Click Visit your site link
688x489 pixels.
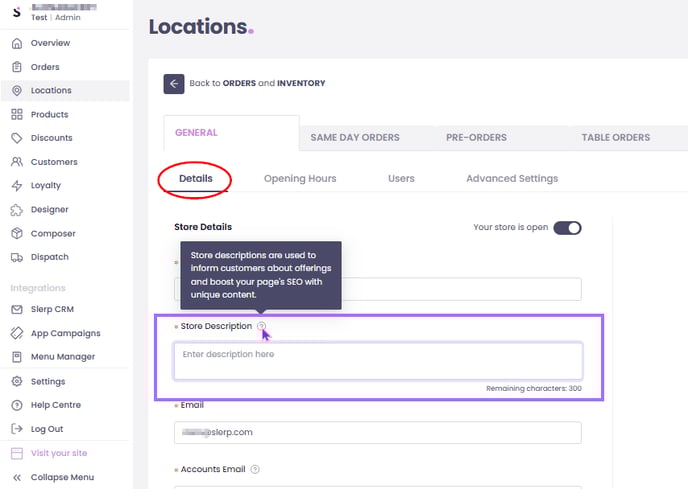58,453
